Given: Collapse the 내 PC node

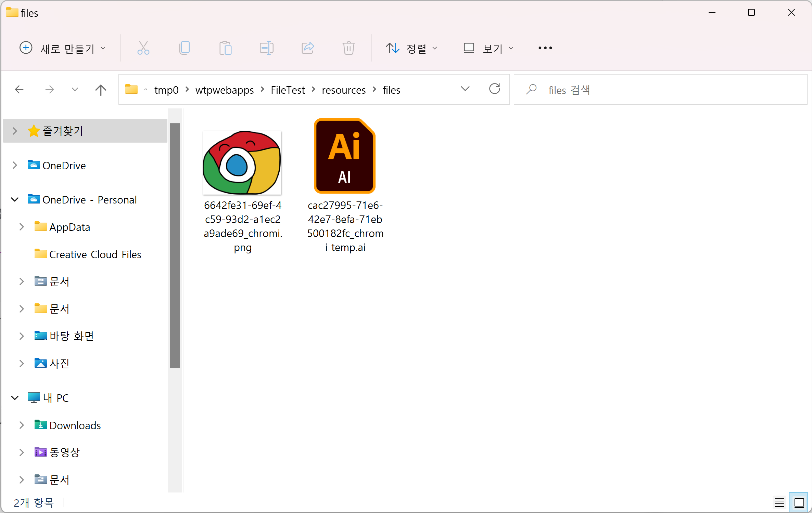Looking at the screenshot, I should 15,397.
